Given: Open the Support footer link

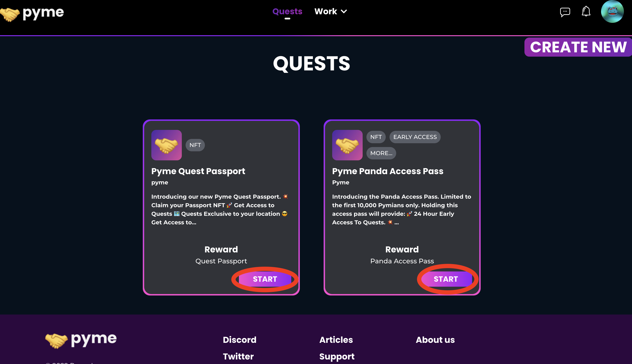Looking at the screenshot, I should (x=337, y=356).
